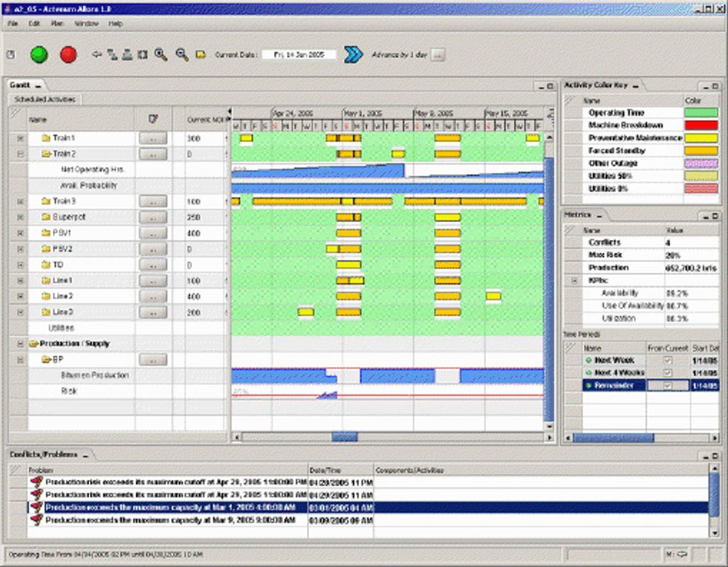
Task: Expand the Train 3 row
Action: click(20, 201)
